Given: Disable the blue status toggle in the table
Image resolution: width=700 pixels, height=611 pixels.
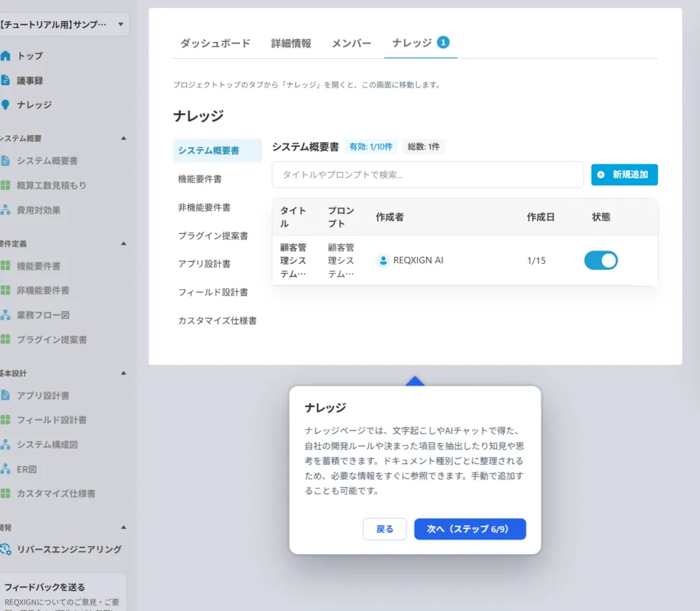Looking at the screenshot, I should (601, 260).
